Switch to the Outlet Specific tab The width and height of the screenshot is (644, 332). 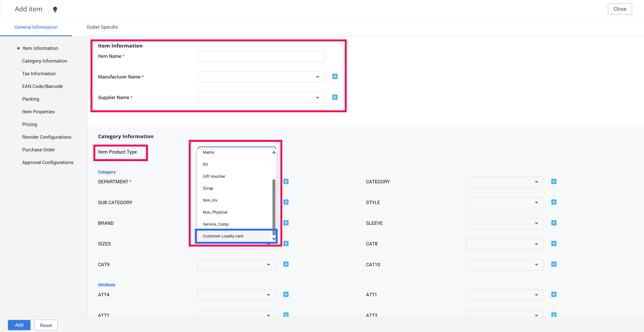click(102, 27)
